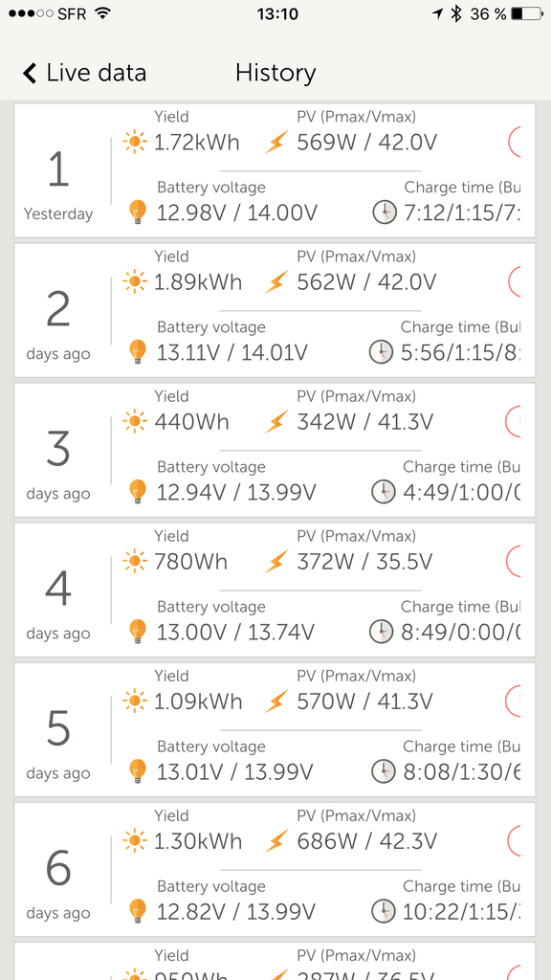Image resolution: width=551 pixels, height=980 pixels.
Task: Tap the red circle icon on day 4 card
Action: 514,561
